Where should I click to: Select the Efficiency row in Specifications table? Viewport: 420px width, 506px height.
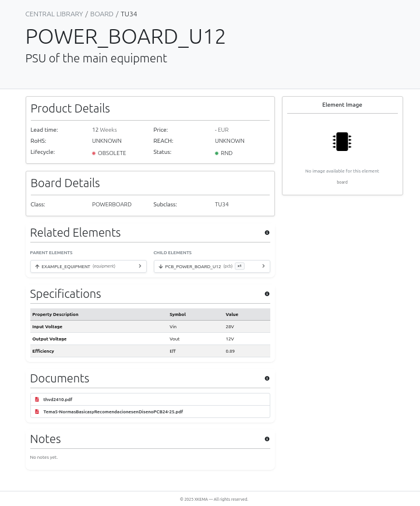(150, 350)
